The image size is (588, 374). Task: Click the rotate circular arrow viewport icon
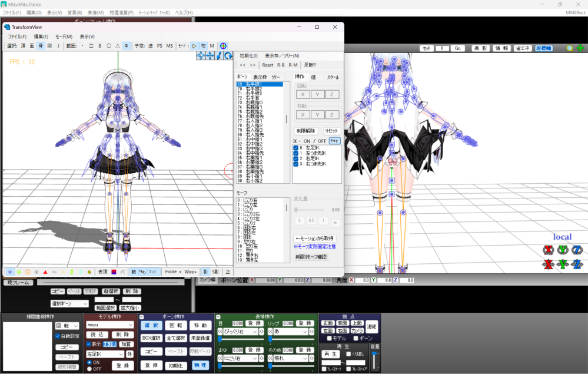228,56
